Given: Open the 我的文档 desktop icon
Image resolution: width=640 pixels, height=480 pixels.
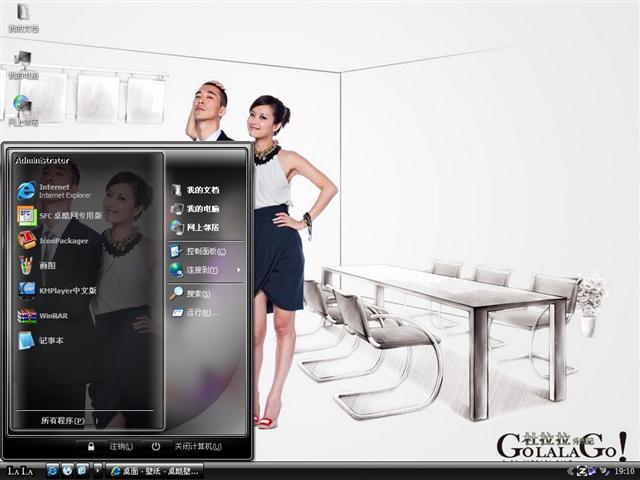Looking at the screenshot, I should [23, 17].
